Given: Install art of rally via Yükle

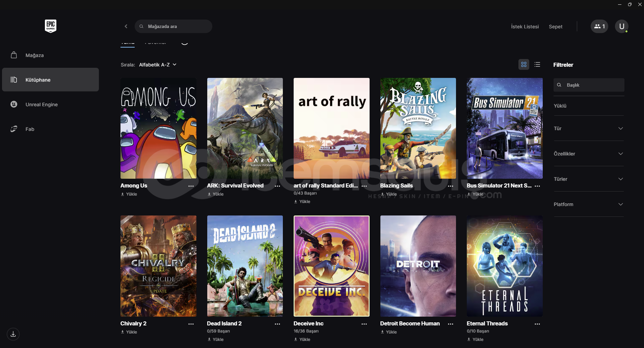Looking at the screenshot, I should [x=302, y=202].
